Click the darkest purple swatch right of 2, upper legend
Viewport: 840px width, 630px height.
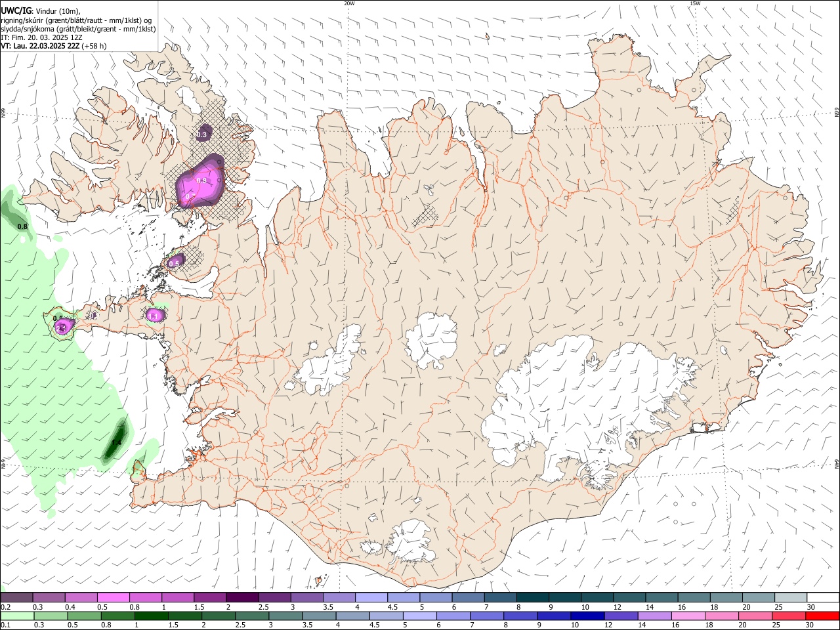[x=241, y=598]
